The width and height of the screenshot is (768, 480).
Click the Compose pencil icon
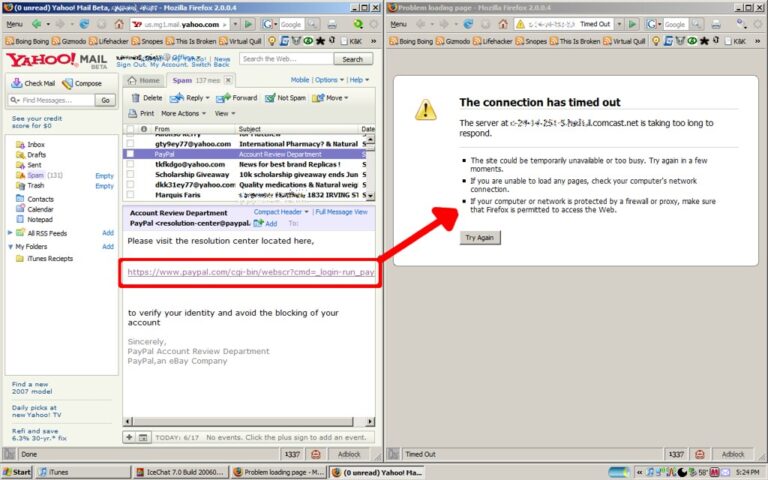(x=68, y=84)
